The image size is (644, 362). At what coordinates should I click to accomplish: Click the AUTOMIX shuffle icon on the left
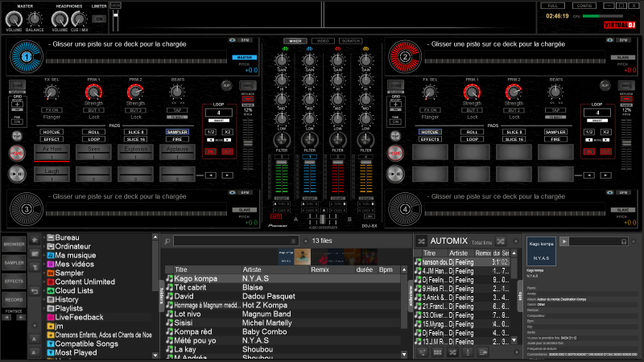(x=421, y=241)
